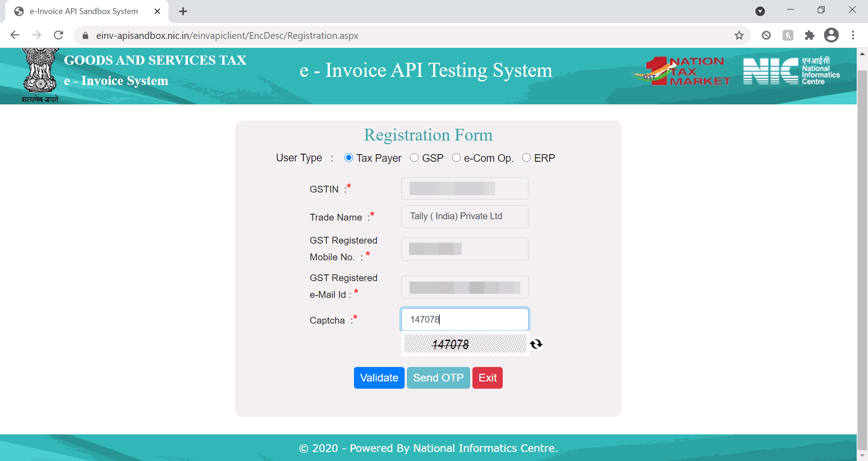This screenshot has width=868, height=461.
Task: Open the Extensions puzzle icon
Action: pos(810,35)
